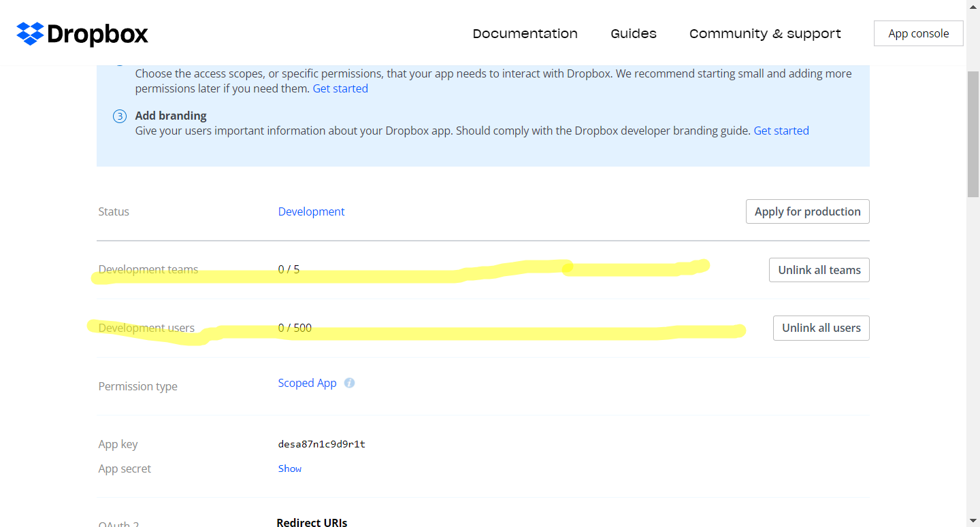Screen dimensions: 980x527
Task: Click the 0 / 5 teams value
Action: (x=289, y=269)
